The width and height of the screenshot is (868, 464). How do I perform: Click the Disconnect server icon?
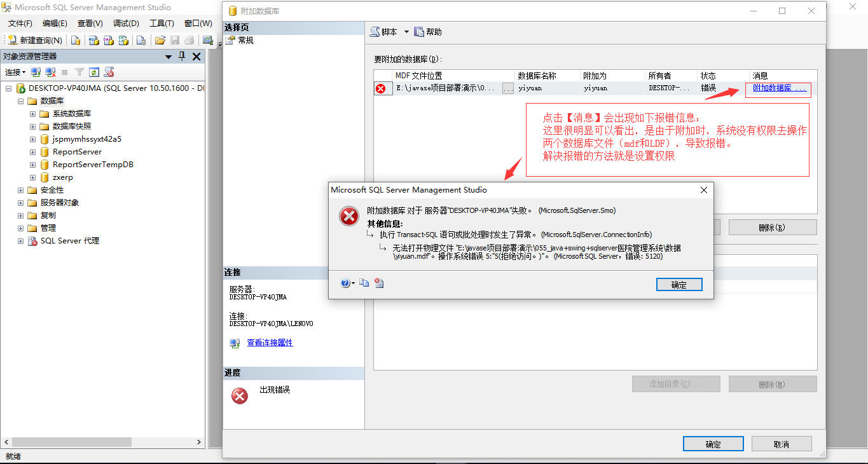point(50,72)
